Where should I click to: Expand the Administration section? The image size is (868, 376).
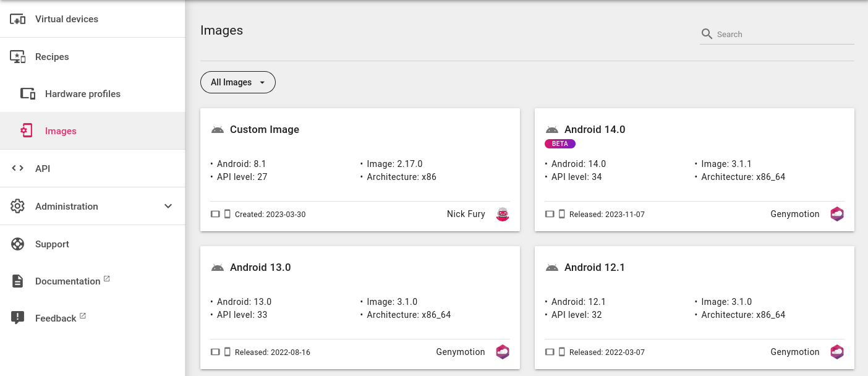point(66,206)
